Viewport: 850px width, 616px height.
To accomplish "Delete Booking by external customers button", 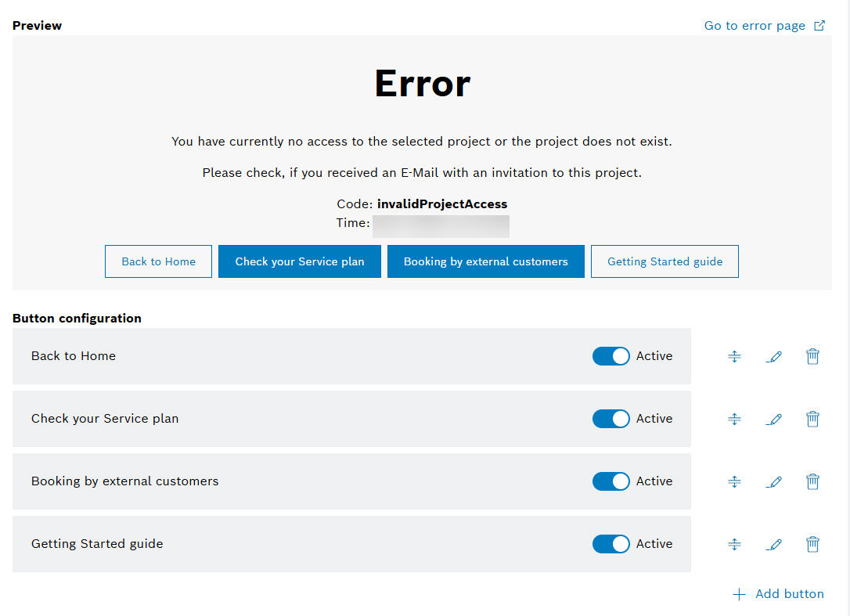I will click(x=813, y=482).
